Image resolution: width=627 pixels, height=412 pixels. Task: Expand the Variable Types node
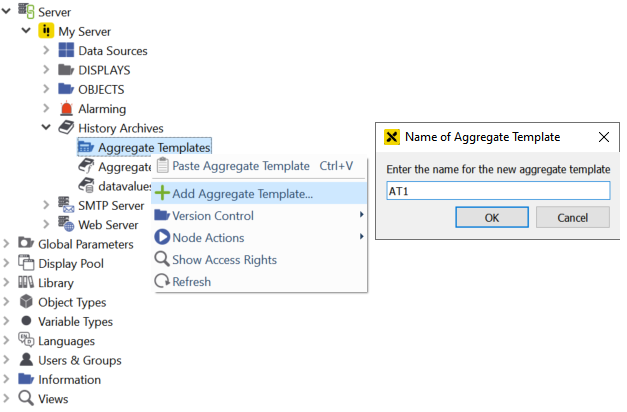6,321
